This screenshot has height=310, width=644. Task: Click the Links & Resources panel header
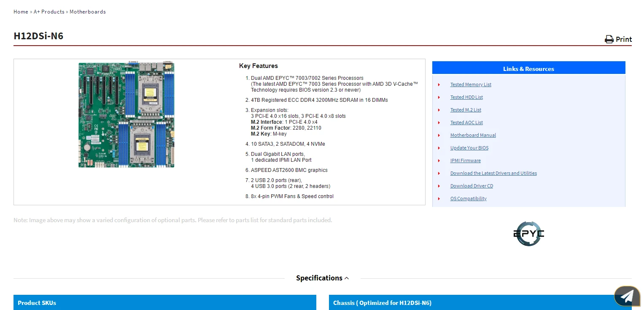tap(529, 68)
